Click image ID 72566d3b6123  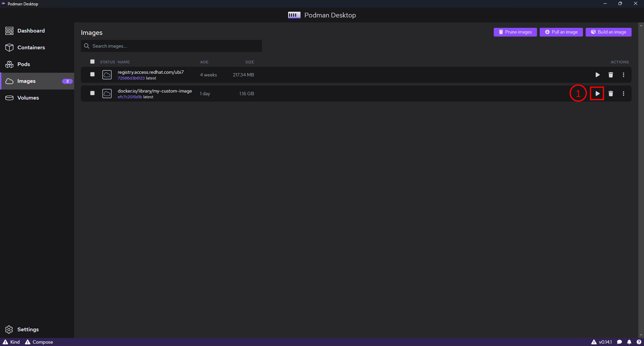pos(131,78)
